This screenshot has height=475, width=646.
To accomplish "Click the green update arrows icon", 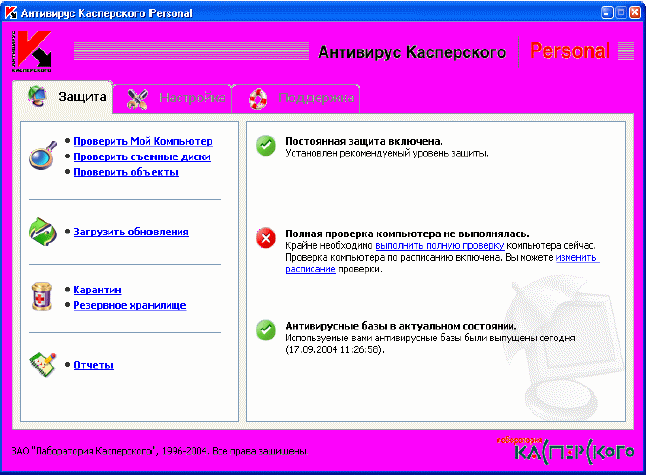I will (x=43, y=232).
